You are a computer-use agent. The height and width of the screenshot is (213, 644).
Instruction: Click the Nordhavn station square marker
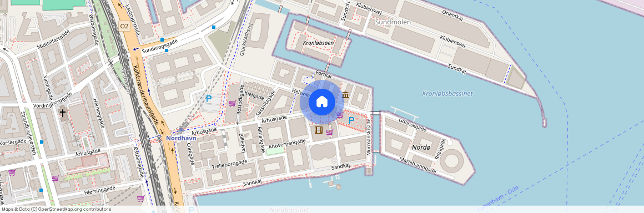tap(181, 130)
